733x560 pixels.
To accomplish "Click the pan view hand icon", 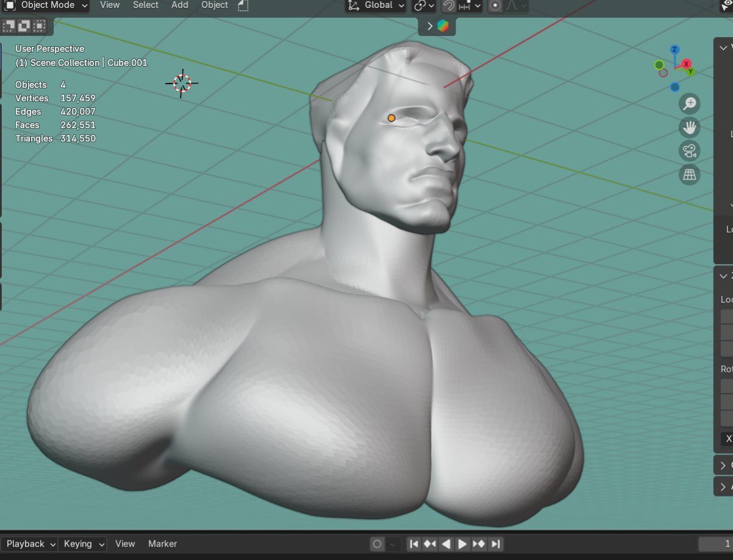I will (690, 127).
